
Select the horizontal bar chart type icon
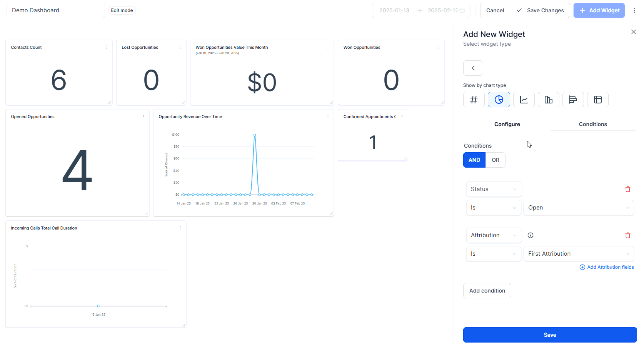click(573, 100)
